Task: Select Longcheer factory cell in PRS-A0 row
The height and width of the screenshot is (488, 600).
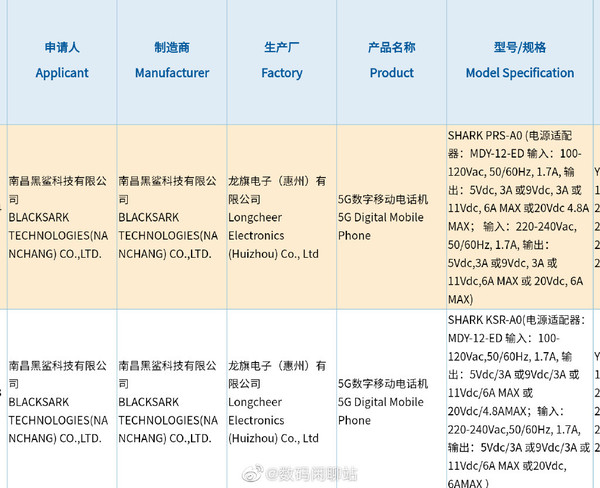Action: coord(282,217)
